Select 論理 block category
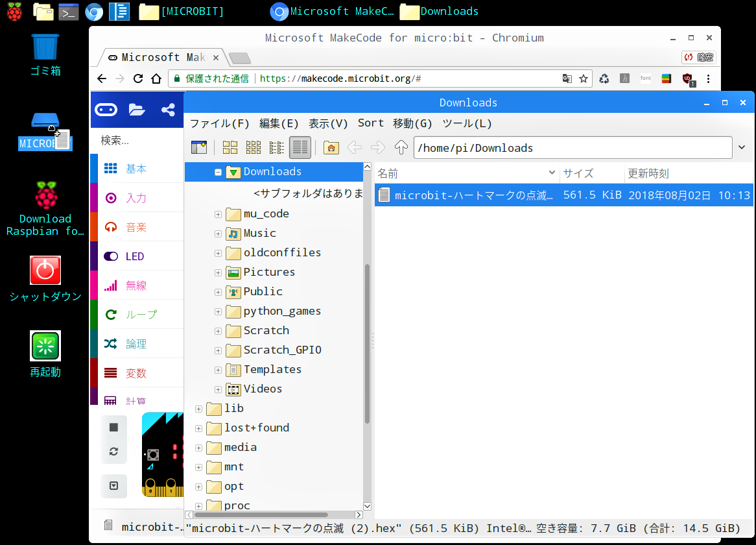The width and height of the screenshot is (756, 545). click(137, 343)
